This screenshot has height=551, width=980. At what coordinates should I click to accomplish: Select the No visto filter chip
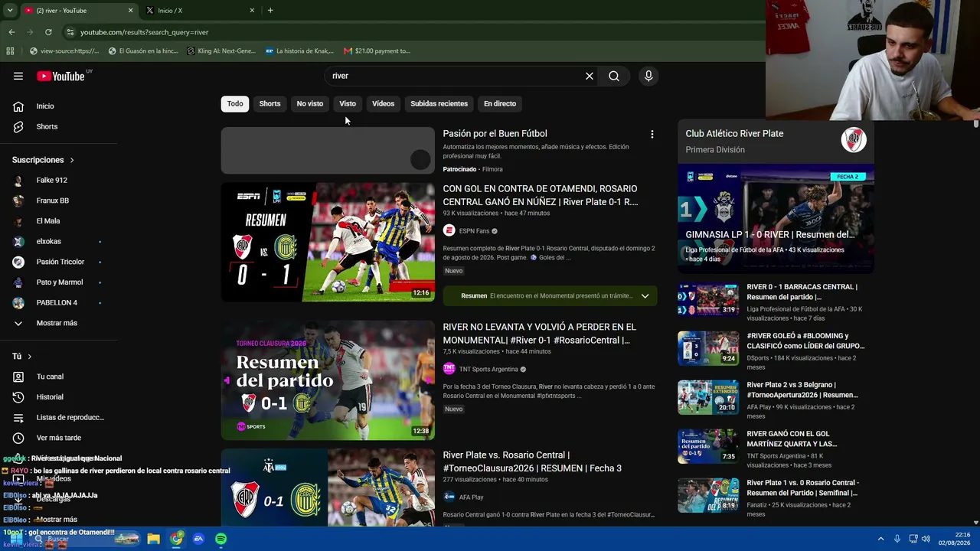(310, 104)
